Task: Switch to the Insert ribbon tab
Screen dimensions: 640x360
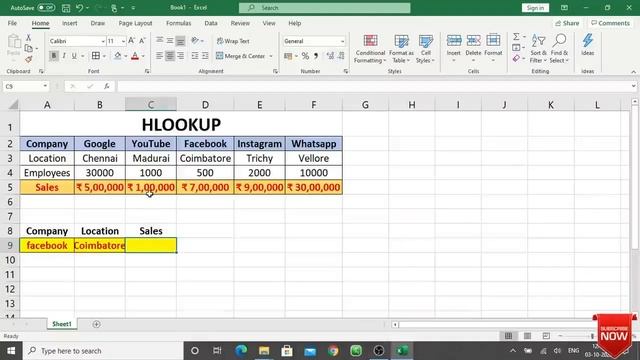Action: 70,23
